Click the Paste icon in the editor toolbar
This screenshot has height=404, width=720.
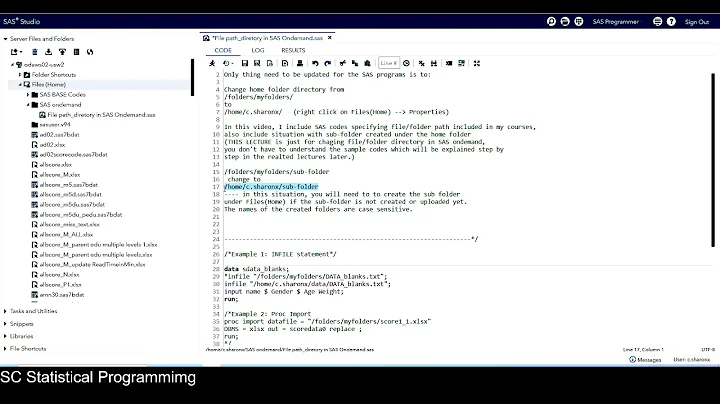[x=367, y=63]
